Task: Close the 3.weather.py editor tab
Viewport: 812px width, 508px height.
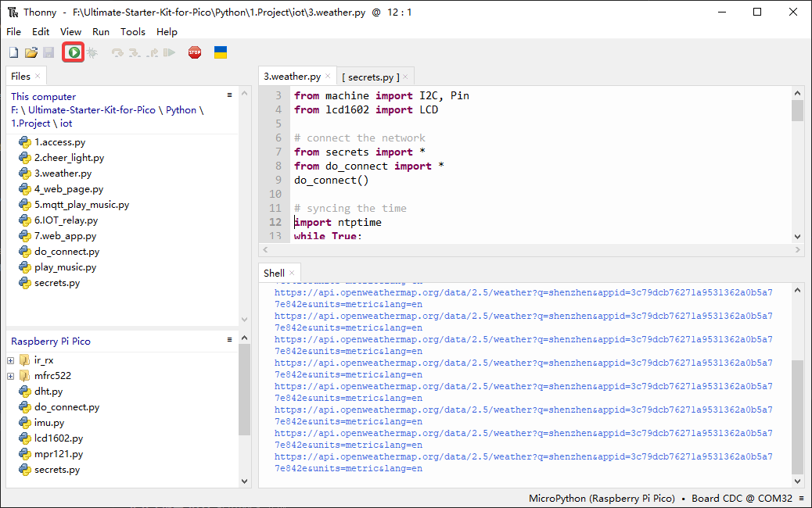Action: pos(328,76)
